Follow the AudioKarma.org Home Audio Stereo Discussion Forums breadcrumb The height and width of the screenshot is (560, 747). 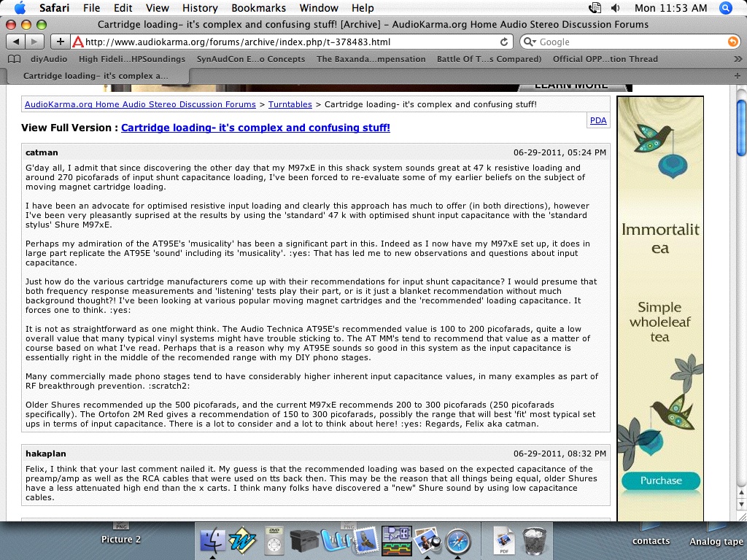[140, 104]
